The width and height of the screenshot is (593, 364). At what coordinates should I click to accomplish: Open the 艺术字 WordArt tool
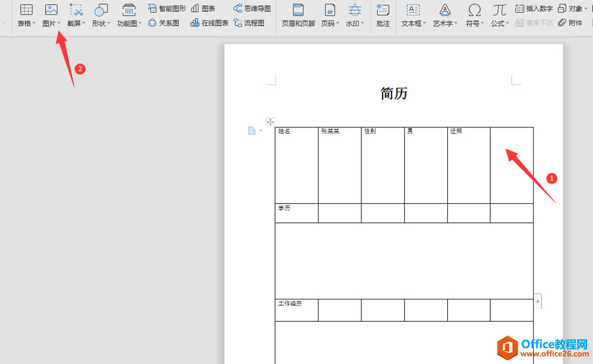(x=445, y=15)
